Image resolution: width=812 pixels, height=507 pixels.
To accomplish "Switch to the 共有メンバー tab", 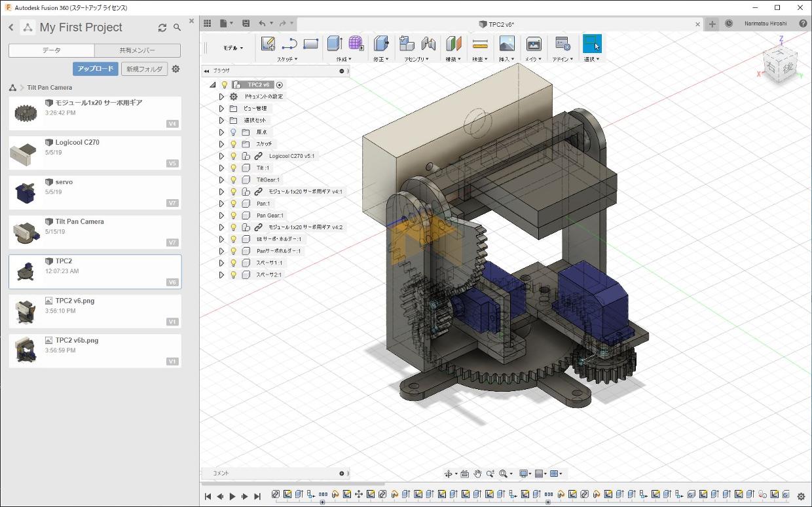I will [x=138, y=50].
